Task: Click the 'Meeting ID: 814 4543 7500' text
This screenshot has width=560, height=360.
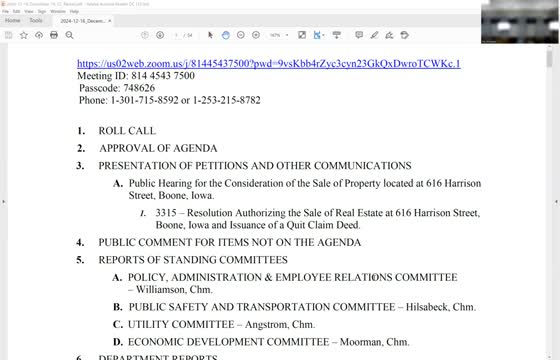Action: pyautogui.click(x=136, y=76)
